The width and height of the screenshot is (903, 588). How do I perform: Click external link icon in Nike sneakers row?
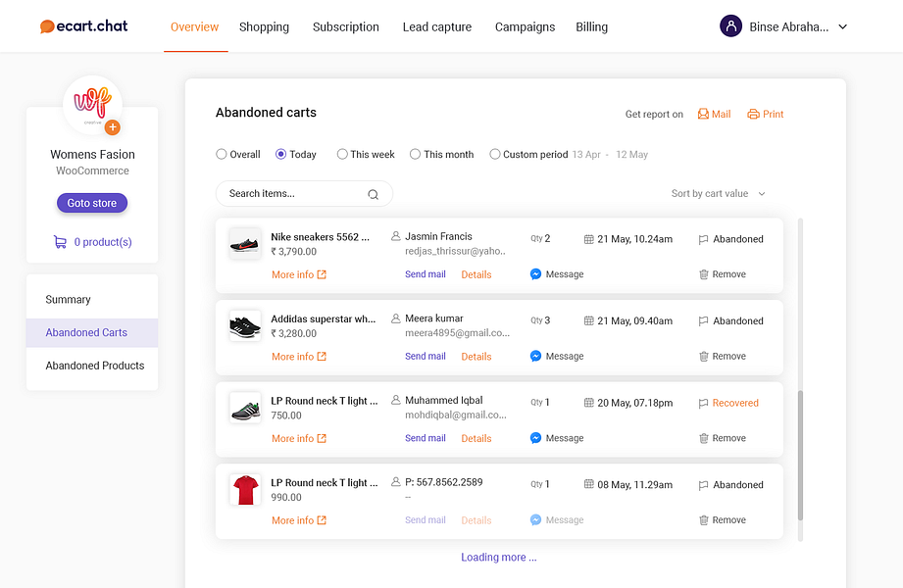[322, 274]
